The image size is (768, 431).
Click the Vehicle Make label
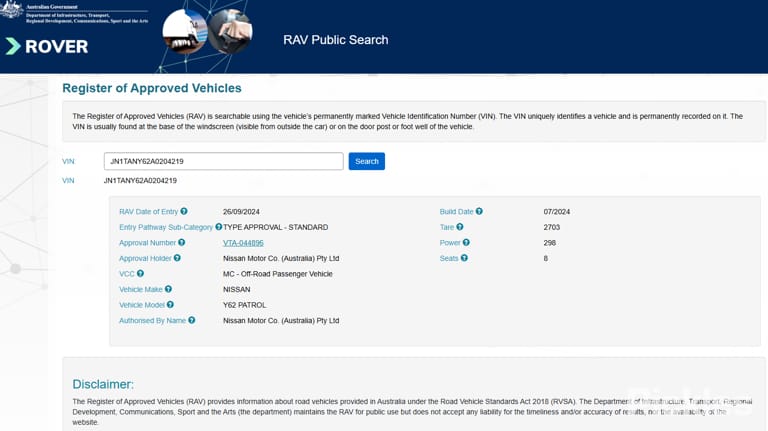(141, 289)
